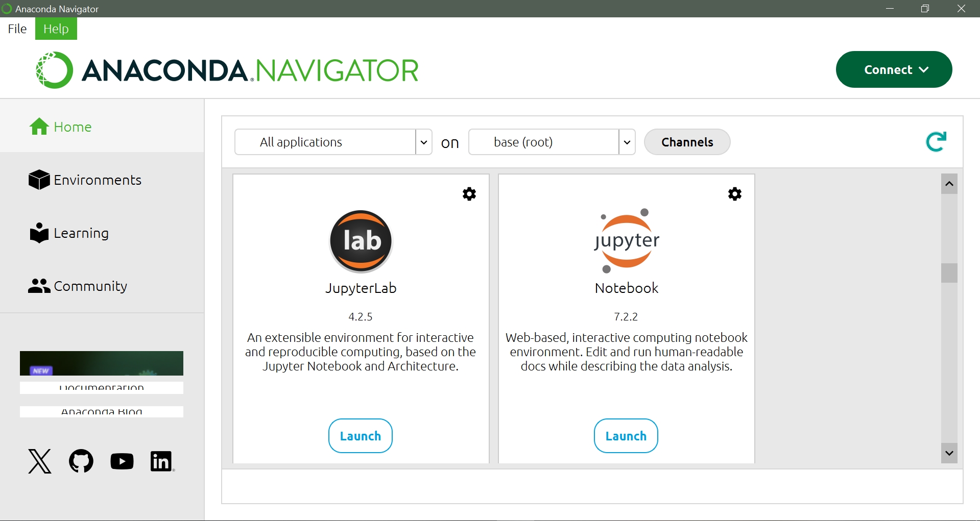Viewport: 980px width, 521px height.
Task: Open Notebook settings gear icon
Action: (734, 194)
